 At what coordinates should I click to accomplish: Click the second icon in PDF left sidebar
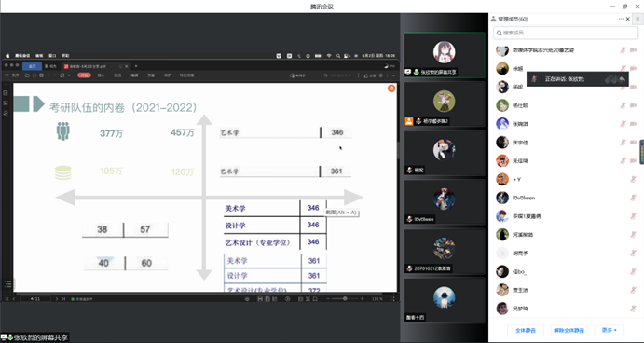point(6,103)
